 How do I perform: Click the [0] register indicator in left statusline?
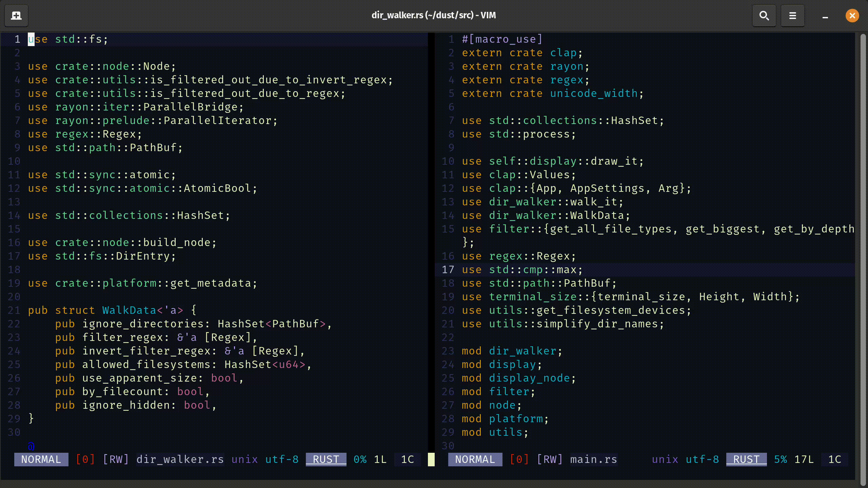tap(85, 459)
